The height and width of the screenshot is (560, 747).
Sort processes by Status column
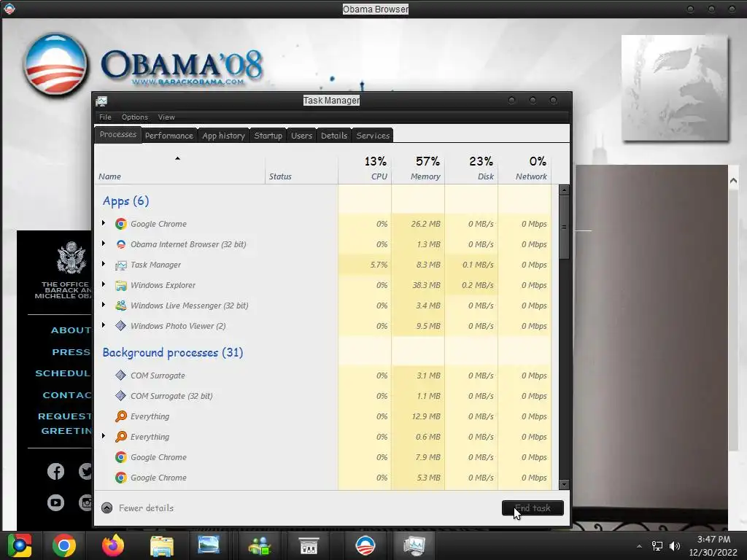[301, 168]
